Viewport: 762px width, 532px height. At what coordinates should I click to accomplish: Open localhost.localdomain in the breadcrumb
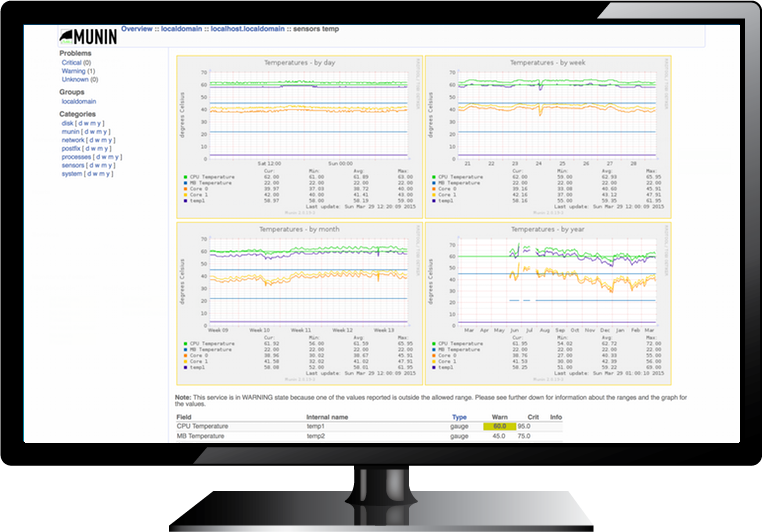coord(247,29)
